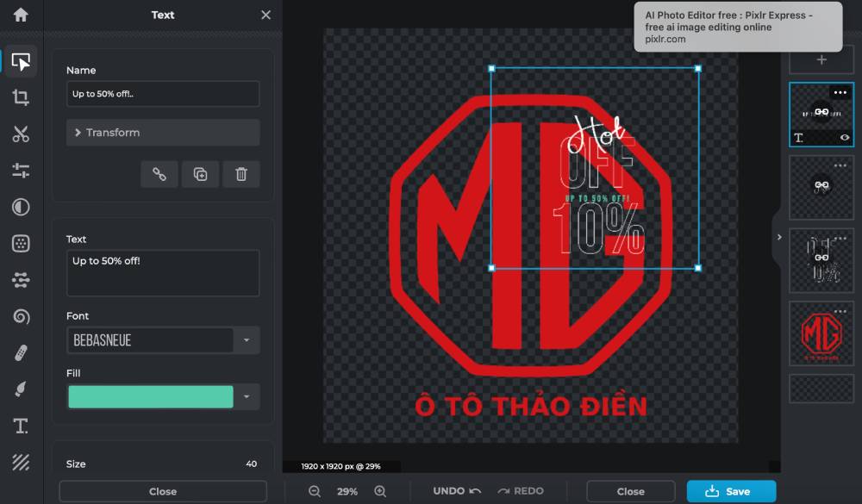This screenshot has height=504, width=862.
Task: Open the Liquify dots tool
Action: pos(21,280)
